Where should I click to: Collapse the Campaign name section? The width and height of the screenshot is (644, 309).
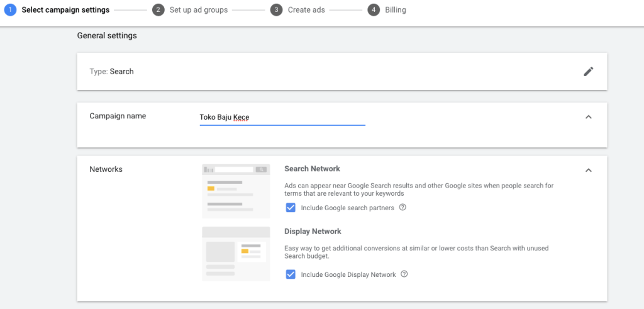click(588, 117)
